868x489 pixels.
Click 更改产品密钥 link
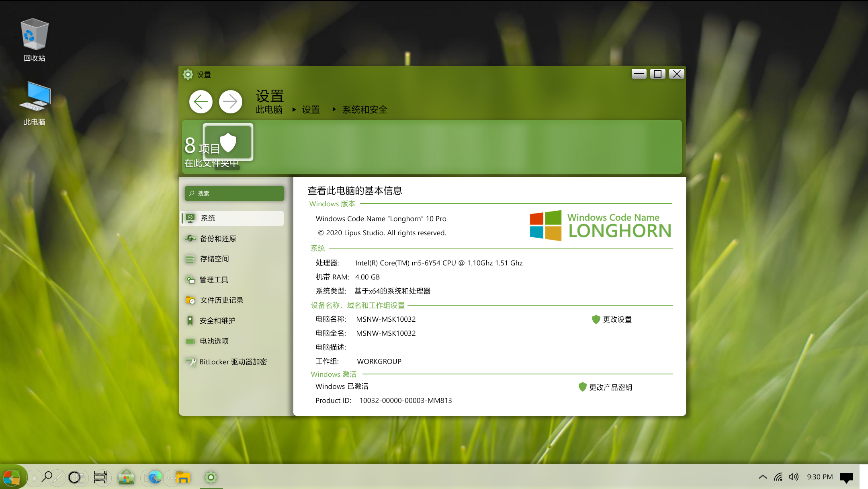point(610,387)
